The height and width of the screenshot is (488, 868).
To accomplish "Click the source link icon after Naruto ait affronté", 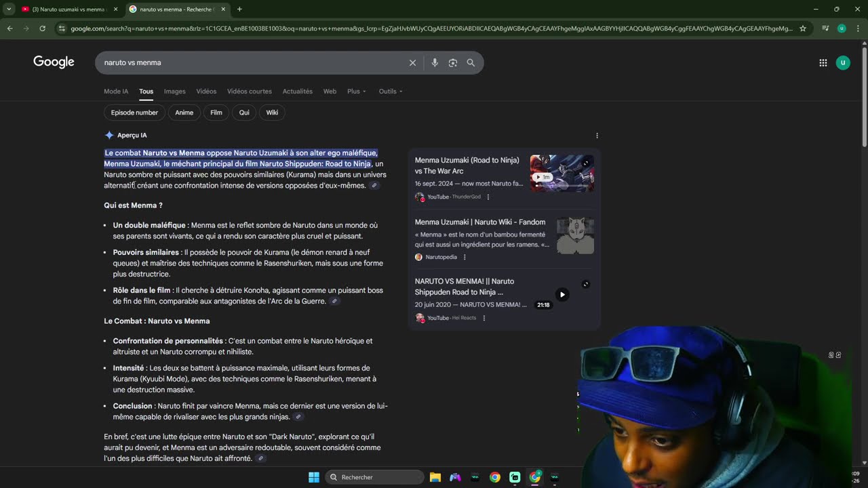I will (x=260, y=459).
